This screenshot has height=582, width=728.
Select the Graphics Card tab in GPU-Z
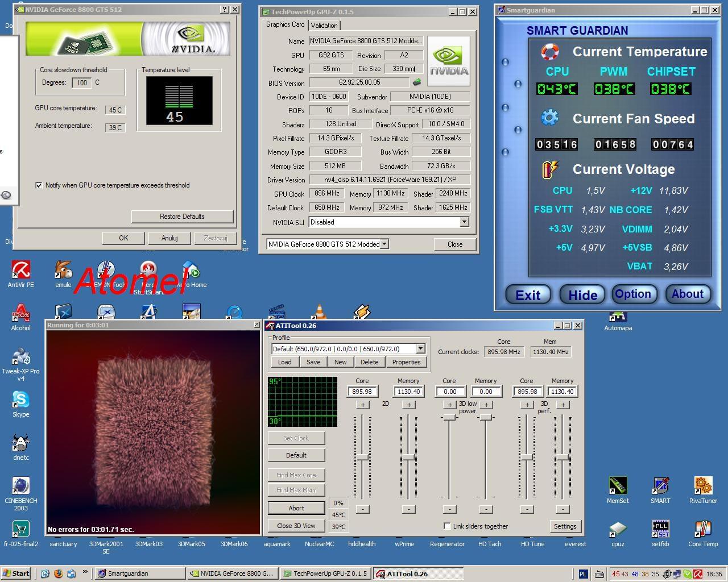(x=285, y=24)
